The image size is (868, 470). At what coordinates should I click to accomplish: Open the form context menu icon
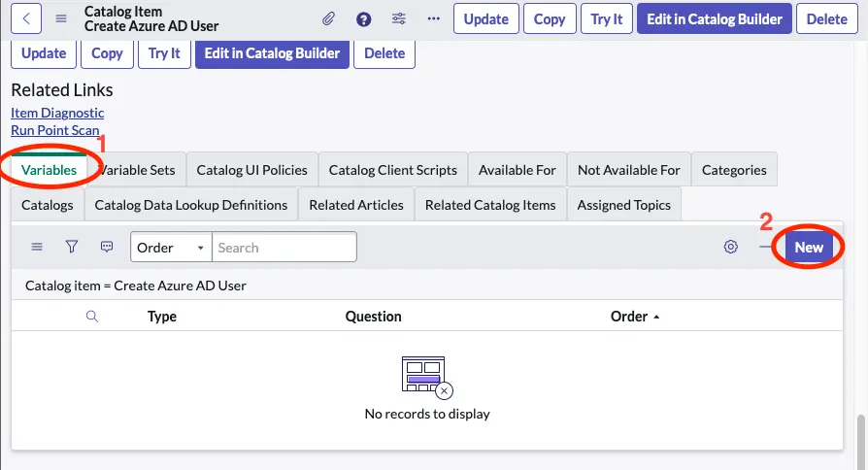pyautogui.click(x=61, y=18)
